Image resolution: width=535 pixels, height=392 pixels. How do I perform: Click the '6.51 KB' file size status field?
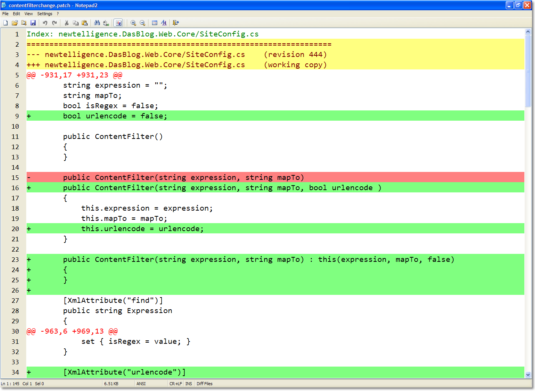coord(111,384)
